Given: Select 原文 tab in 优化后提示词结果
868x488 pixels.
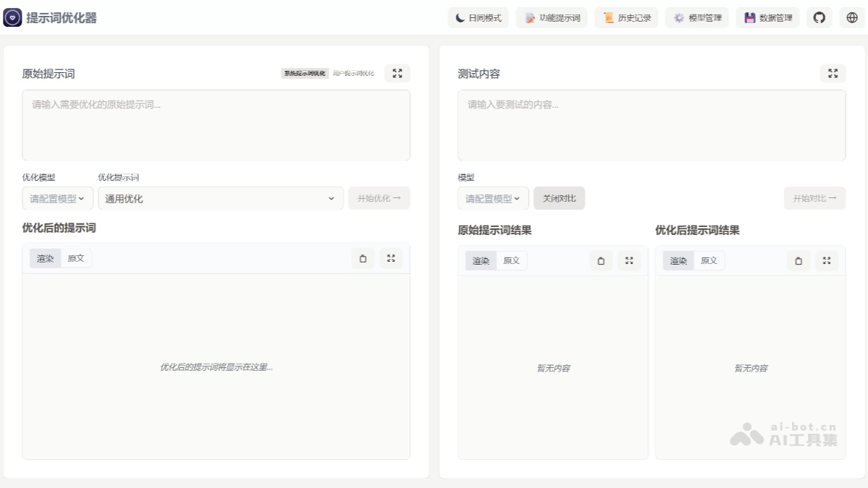Looking at the screenshot, I should [709, 260].
